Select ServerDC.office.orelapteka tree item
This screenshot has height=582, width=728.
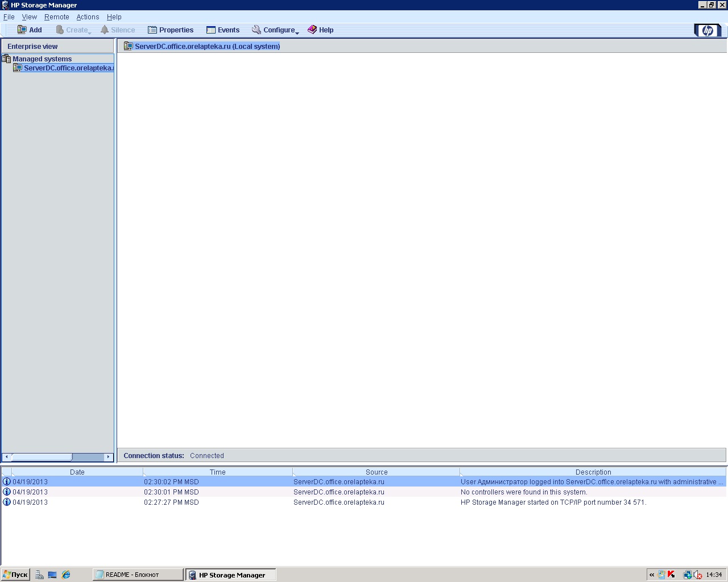(x=69, y=68)
